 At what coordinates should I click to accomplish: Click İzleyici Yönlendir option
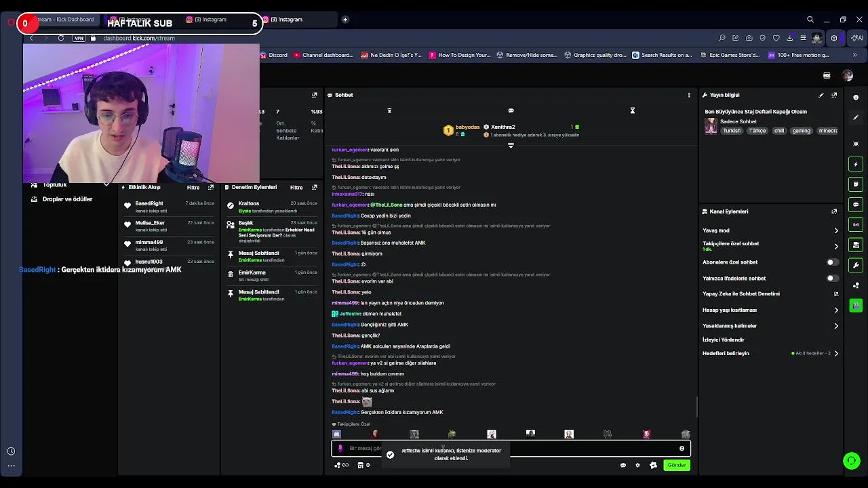(x=724, y=340)
